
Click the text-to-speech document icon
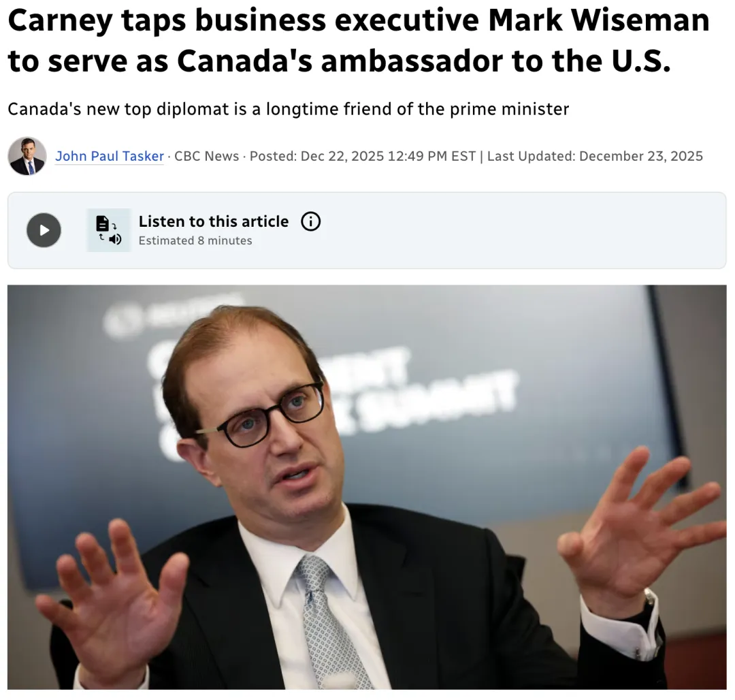109,230
